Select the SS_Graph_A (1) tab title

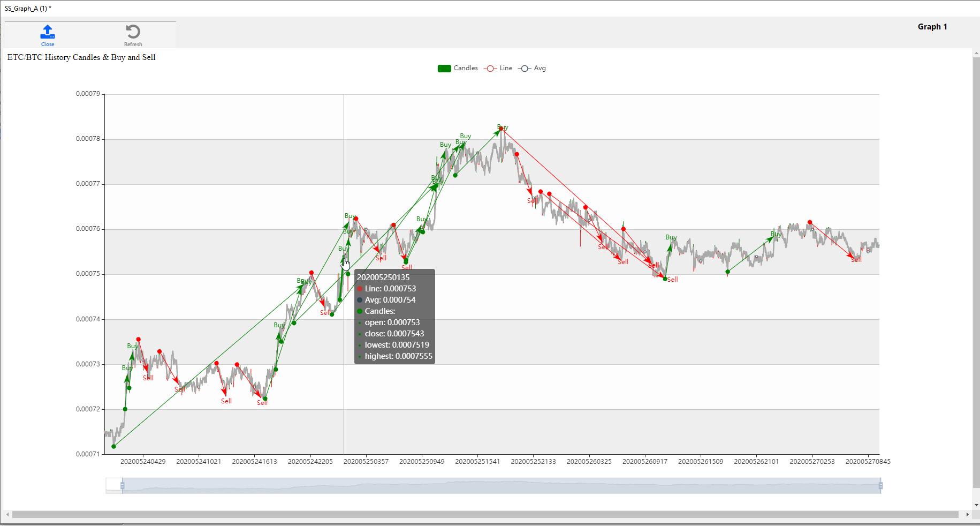click(x=28, y=9)
